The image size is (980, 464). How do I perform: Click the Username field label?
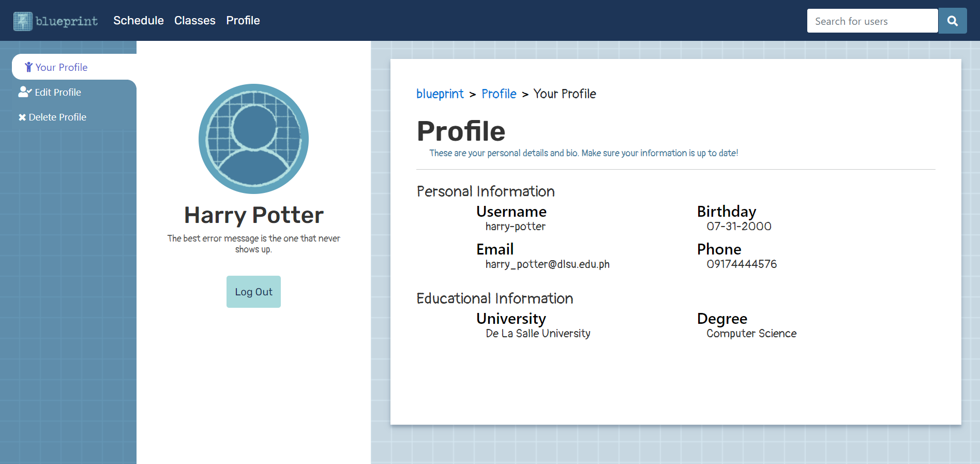511,212
